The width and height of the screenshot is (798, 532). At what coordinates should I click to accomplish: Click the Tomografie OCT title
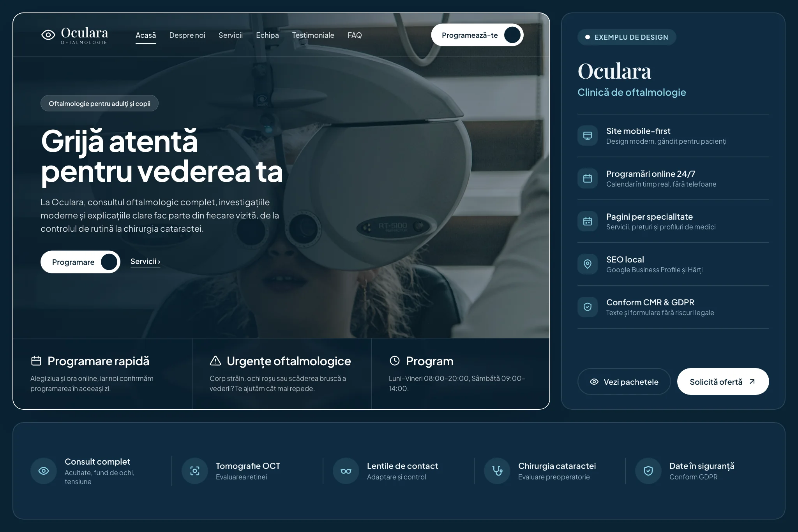(248, 466)
